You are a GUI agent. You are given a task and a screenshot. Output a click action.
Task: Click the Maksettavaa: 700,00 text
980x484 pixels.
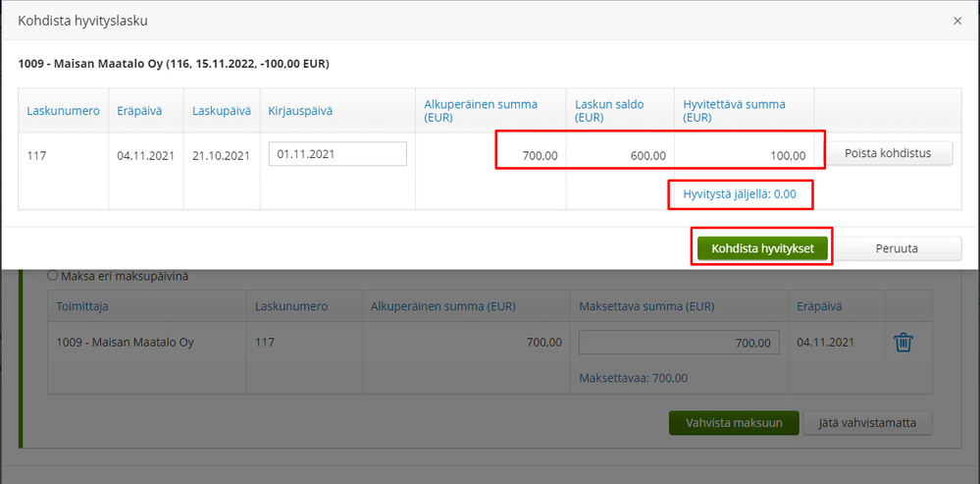tap(634, 378)
